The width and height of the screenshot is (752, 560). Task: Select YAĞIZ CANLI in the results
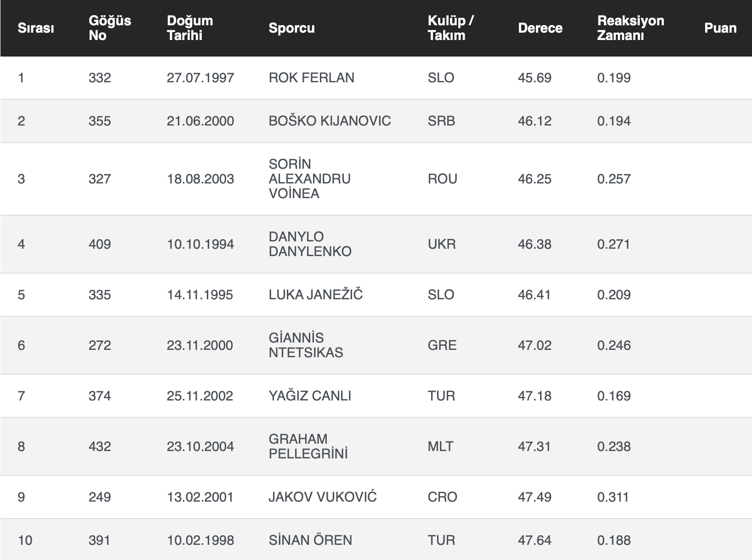310,396
